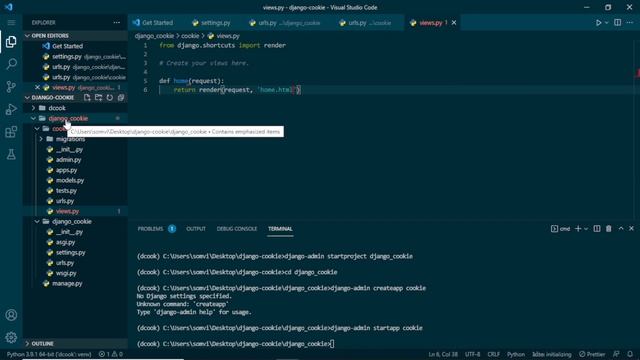Screen dimensions: 640x360
Task: Open the PROBLEMS panel tab
Action: click(x=150, y=229)
